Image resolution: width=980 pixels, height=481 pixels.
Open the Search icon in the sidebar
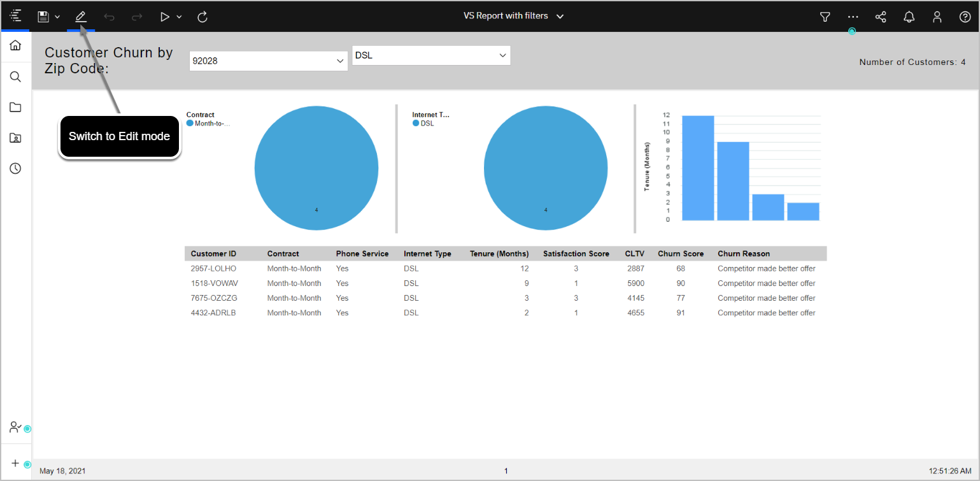tap(15, 77)
